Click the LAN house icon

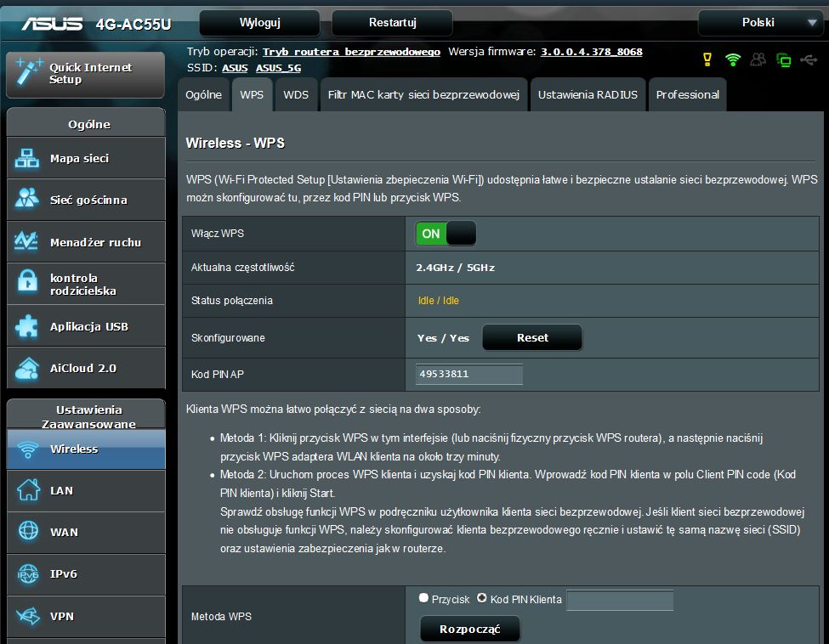click(28, 489)
